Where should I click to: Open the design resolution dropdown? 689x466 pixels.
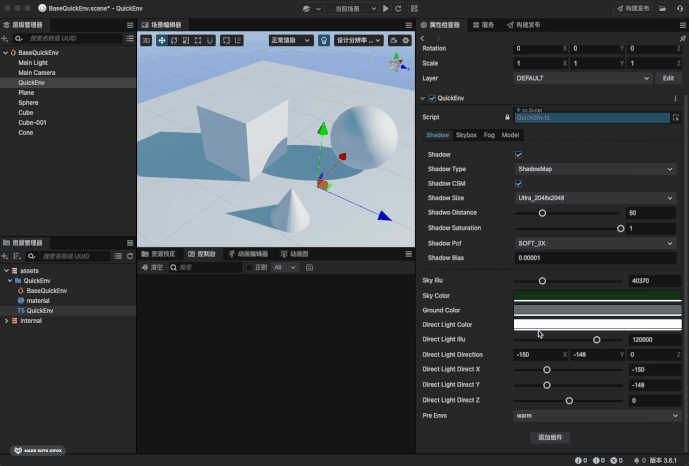[359, 40]
